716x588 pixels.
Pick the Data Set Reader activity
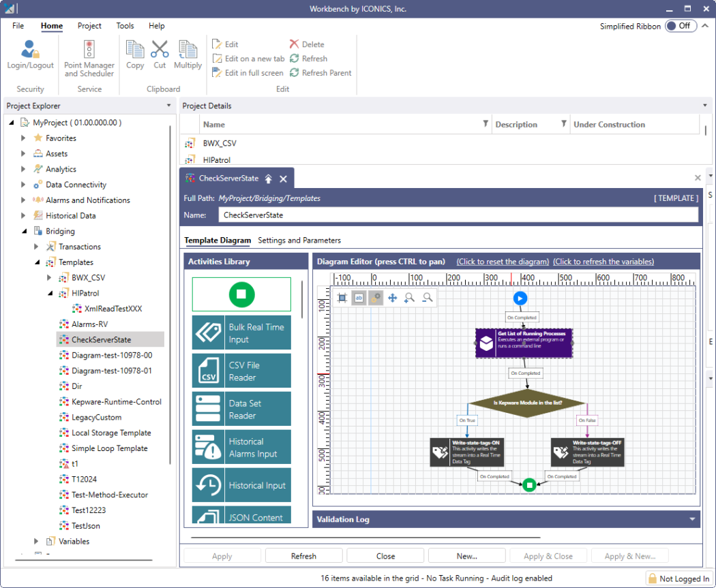point(241,409)
